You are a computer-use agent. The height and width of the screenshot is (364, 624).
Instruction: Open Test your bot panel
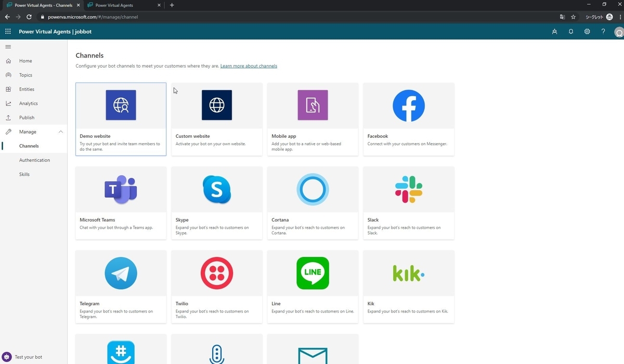(29, 357)
